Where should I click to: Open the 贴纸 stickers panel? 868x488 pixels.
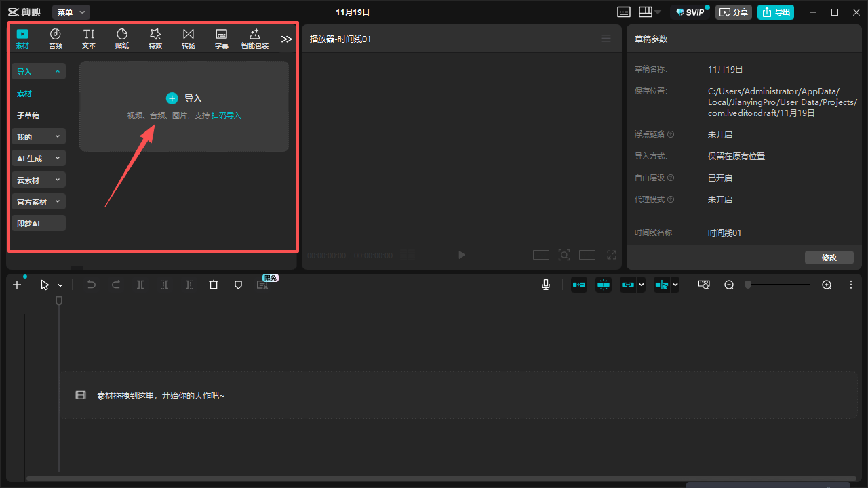[x=122, y=39]
